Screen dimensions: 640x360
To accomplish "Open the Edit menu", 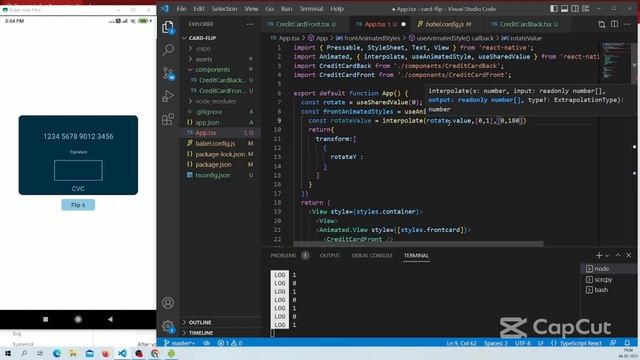I will 199,9.
